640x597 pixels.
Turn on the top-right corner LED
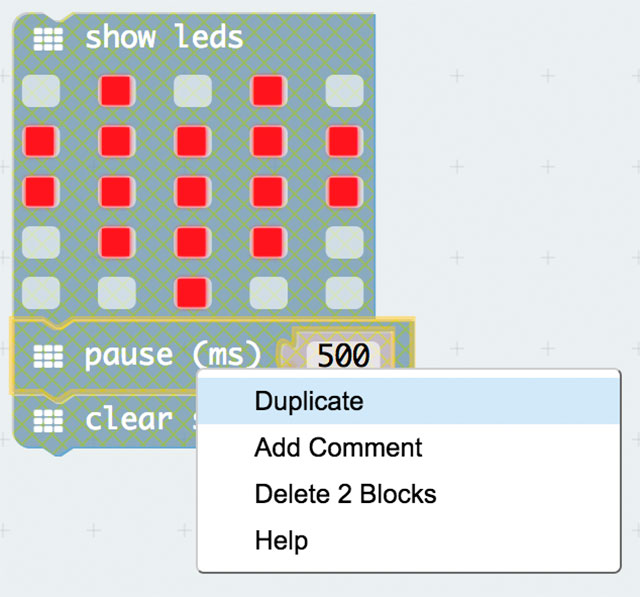tap(345, 90)
